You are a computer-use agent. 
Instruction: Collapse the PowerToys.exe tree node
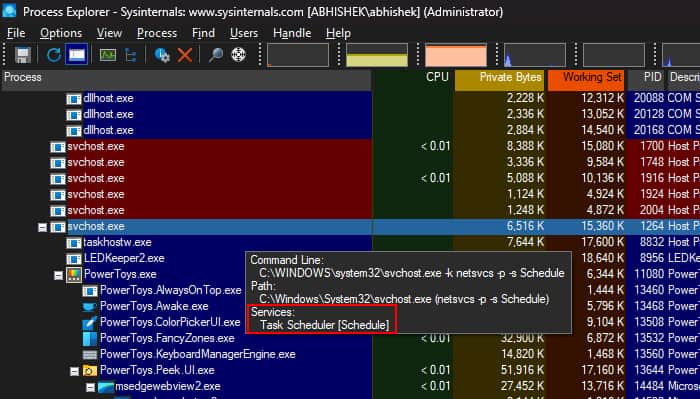click(x=58, y=275)
